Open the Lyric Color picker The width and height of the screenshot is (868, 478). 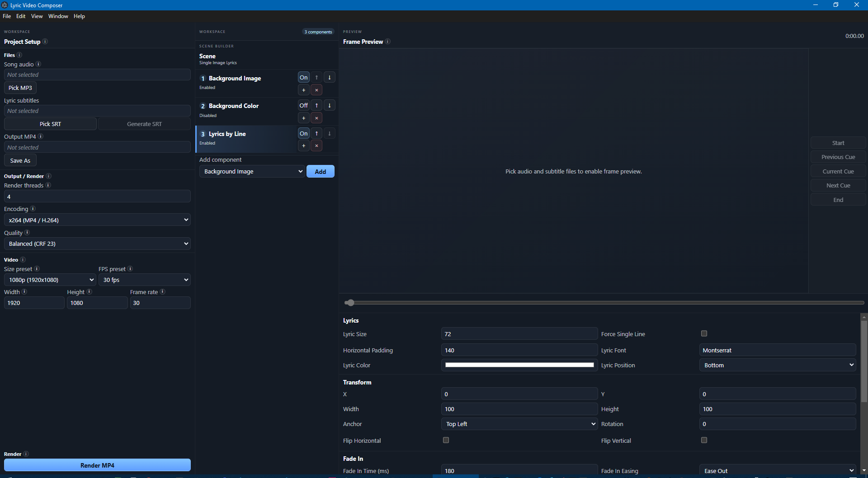coord(519,365)
